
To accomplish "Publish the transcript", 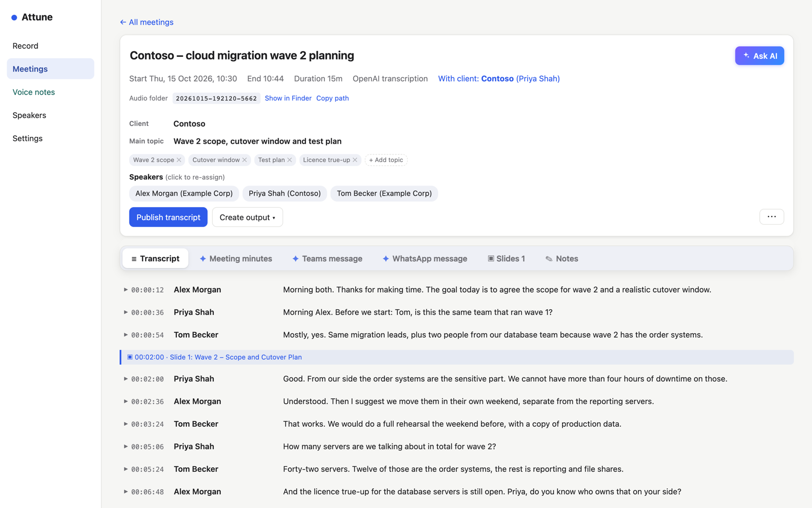I will (168, 217).
